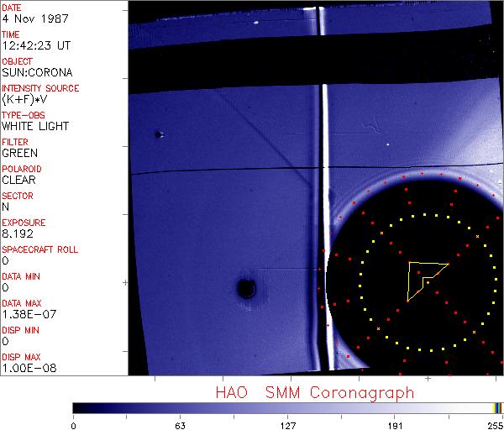Screen dimensions: 504x430
Task: Select the GREEN filter value
Action: (x=19, y=154)
